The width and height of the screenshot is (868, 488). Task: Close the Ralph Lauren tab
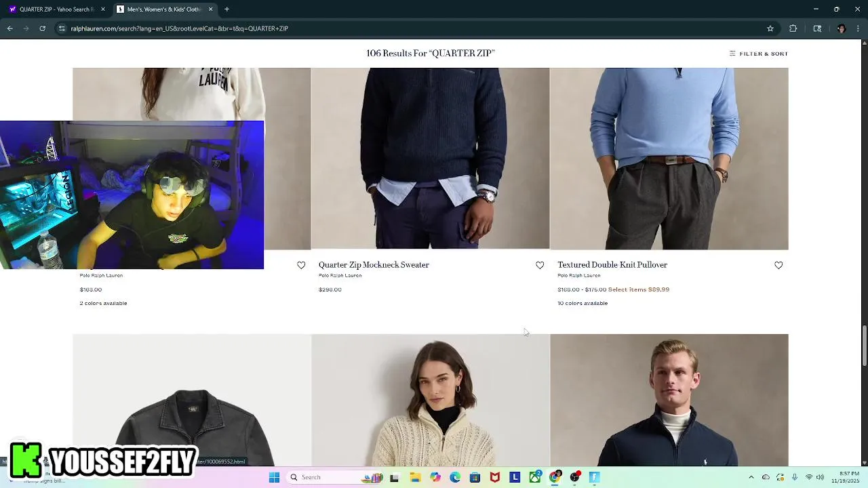point(210,9)
